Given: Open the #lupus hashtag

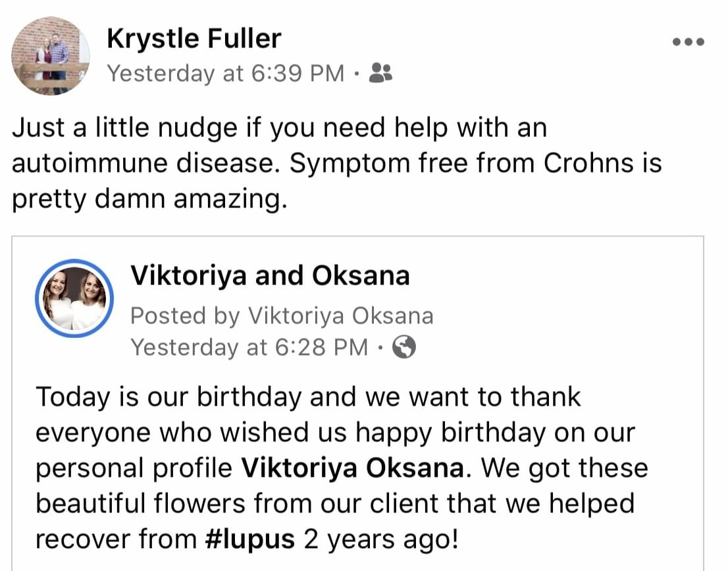Looking at the screenshot, I should [249, 539].
